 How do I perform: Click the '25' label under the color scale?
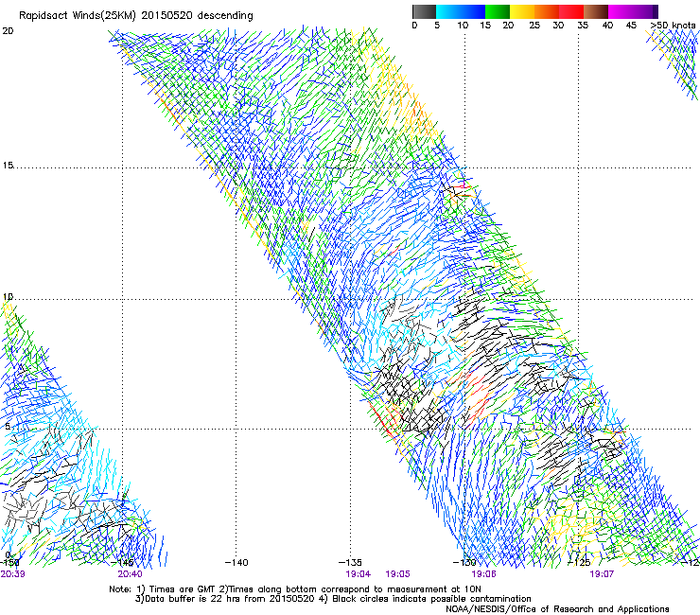[534, 26]
